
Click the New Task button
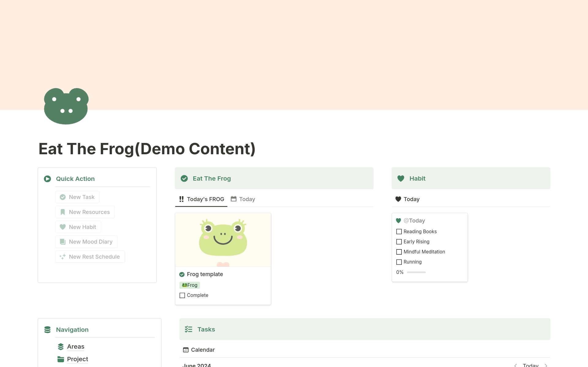(x=77, y=197)
